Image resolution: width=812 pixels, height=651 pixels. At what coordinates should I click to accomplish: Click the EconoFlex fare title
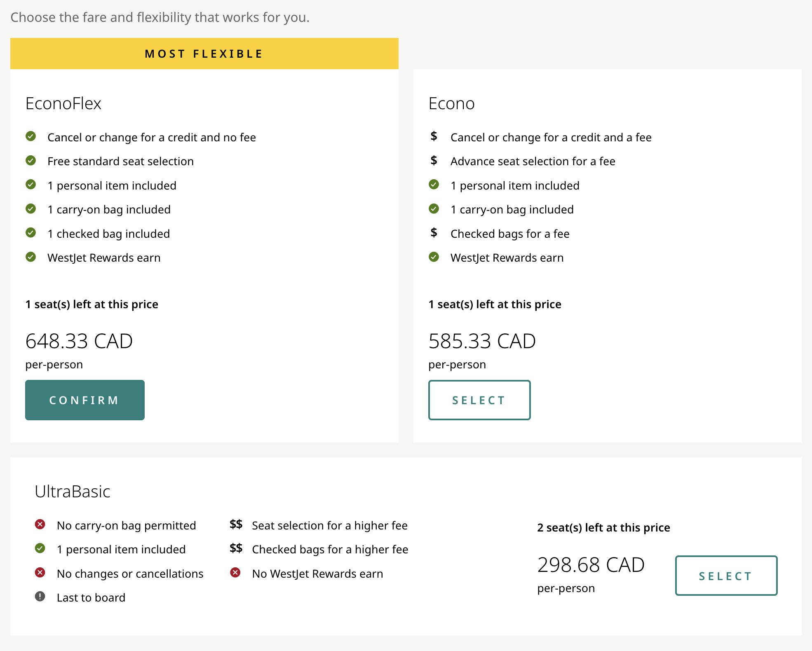[63, 103]
